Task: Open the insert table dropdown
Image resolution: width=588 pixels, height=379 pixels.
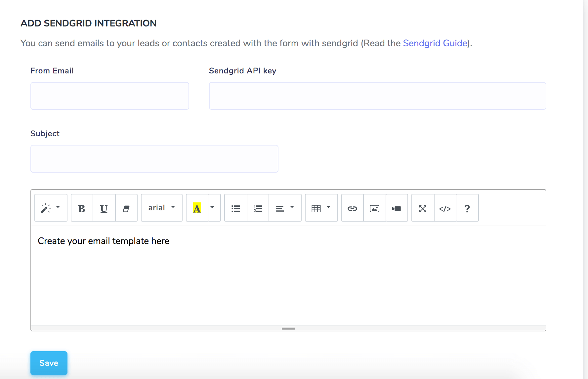Action: tap(321, 208)
